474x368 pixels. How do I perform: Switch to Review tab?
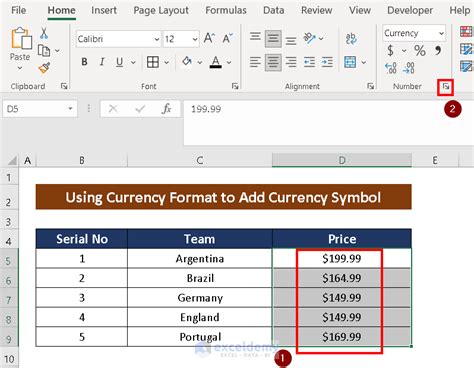(316, 10)
